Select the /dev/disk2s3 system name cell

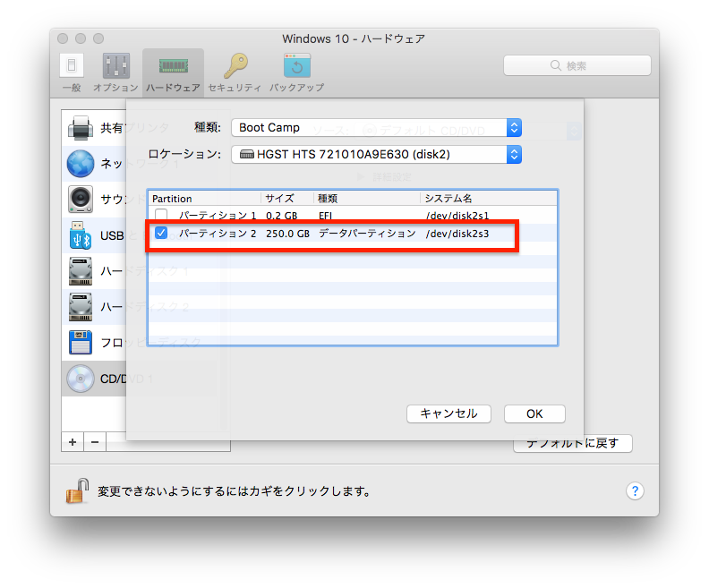pos(457,234)
